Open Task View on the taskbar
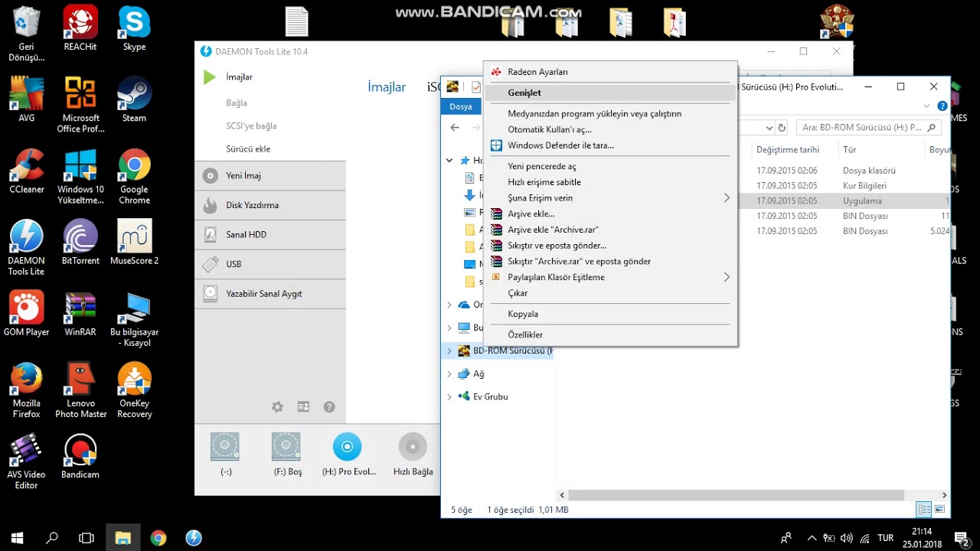 coord(87,538)
